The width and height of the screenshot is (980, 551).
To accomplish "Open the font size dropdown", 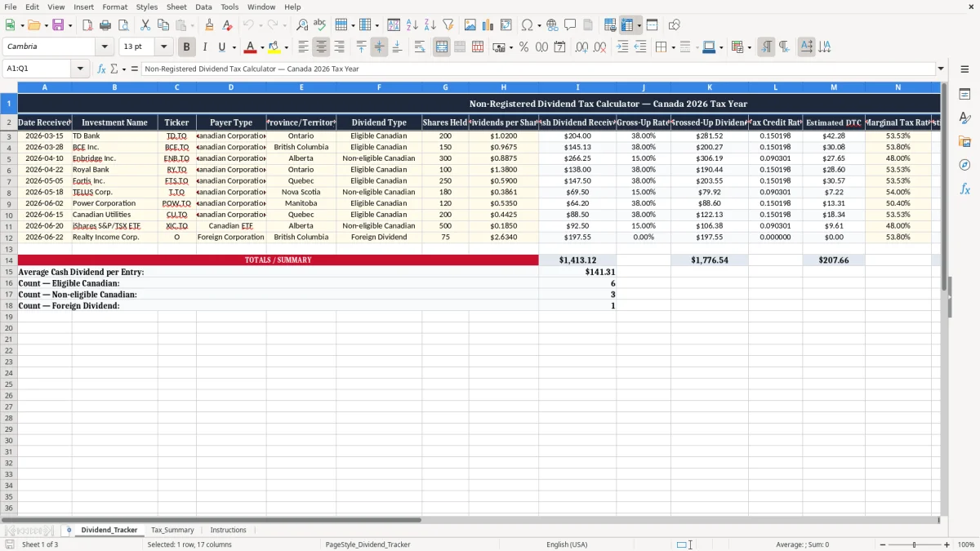I will coord(163,47).
